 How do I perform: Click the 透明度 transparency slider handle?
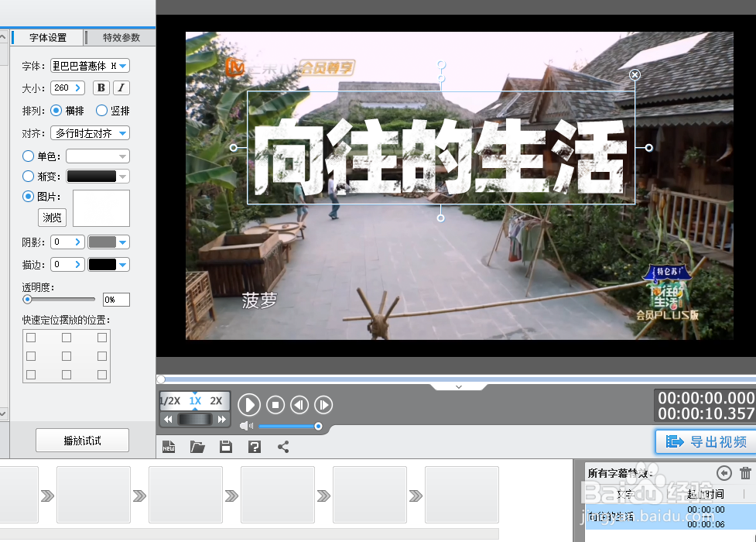[28, 300]
